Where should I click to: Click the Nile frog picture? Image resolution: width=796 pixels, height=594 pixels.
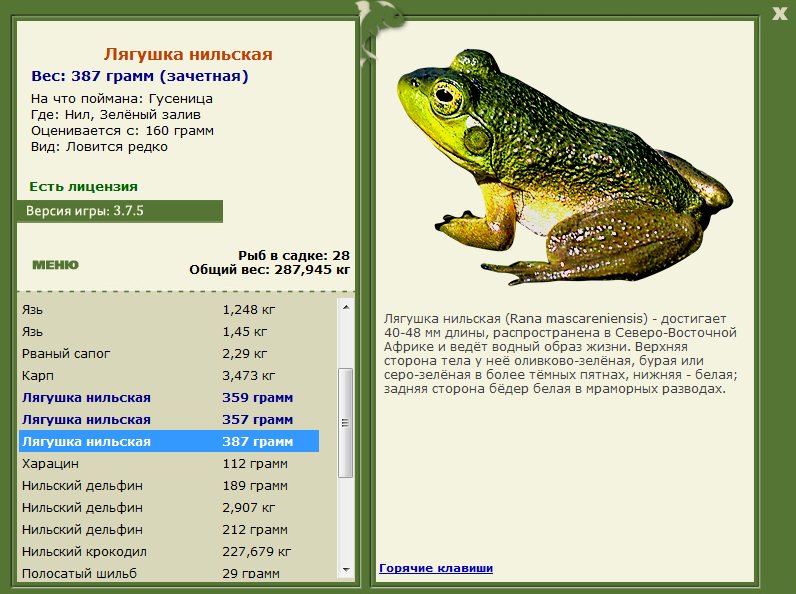tap(565, 168)
